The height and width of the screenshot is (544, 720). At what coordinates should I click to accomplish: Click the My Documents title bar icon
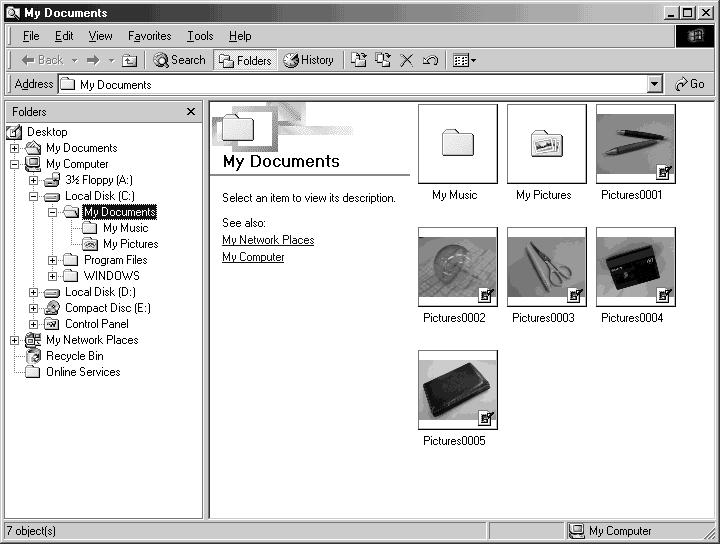coord(13,13)
